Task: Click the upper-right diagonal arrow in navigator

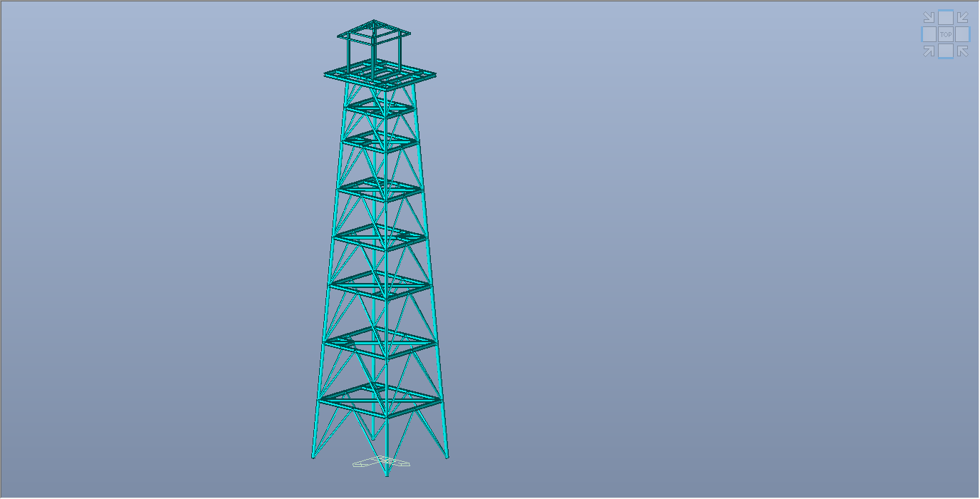Action: pos(963,17)
